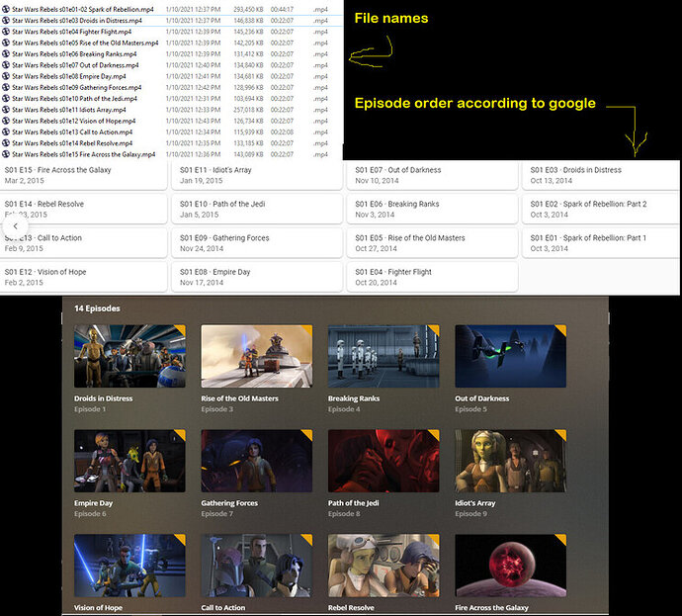Click file icon of Idiots Array.mp4
The width and height of the screenshot is (682, 616).
pos(6,110)
